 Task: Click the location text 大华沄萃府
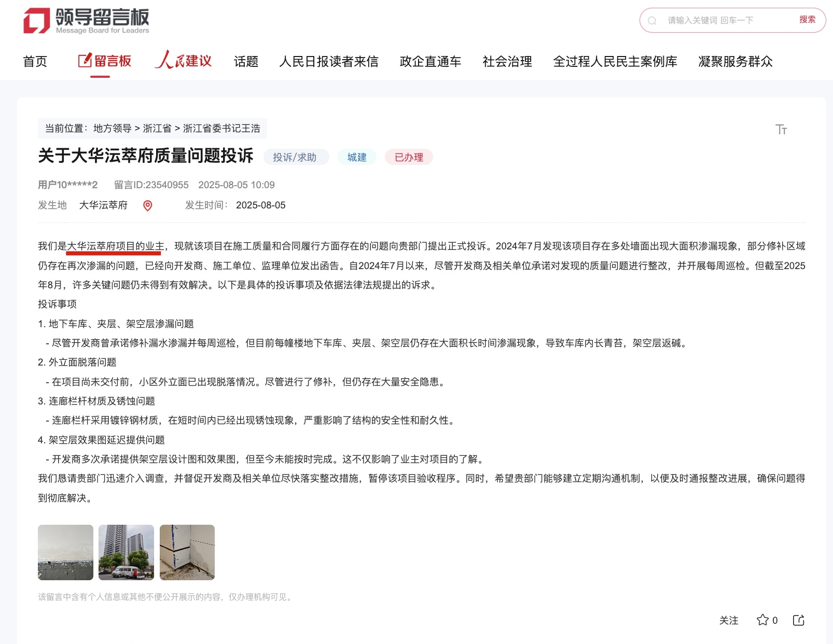(x=103, y=205)
